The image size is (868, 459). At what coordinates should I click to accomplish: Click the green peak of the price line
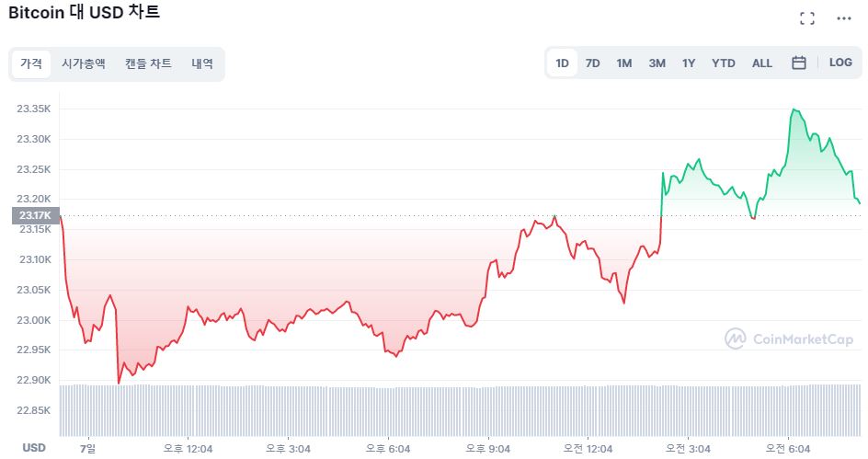point(794,109)
